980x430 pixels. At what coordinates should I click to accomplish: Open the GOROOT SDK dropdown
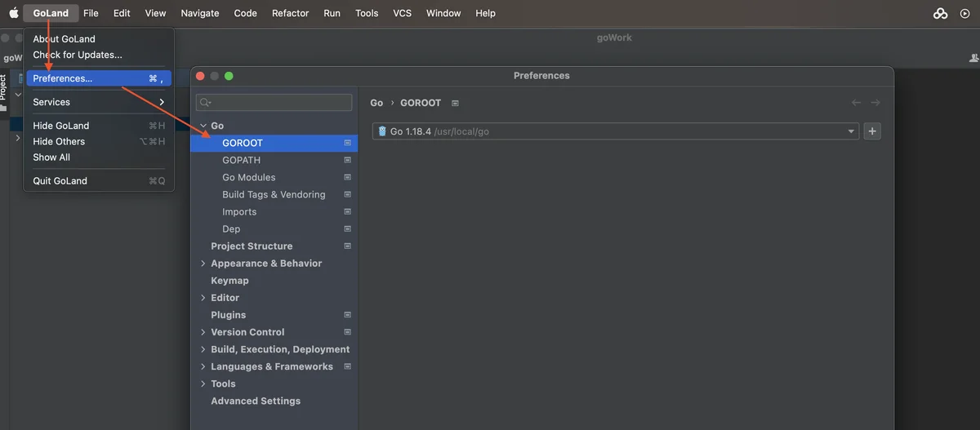616,131
